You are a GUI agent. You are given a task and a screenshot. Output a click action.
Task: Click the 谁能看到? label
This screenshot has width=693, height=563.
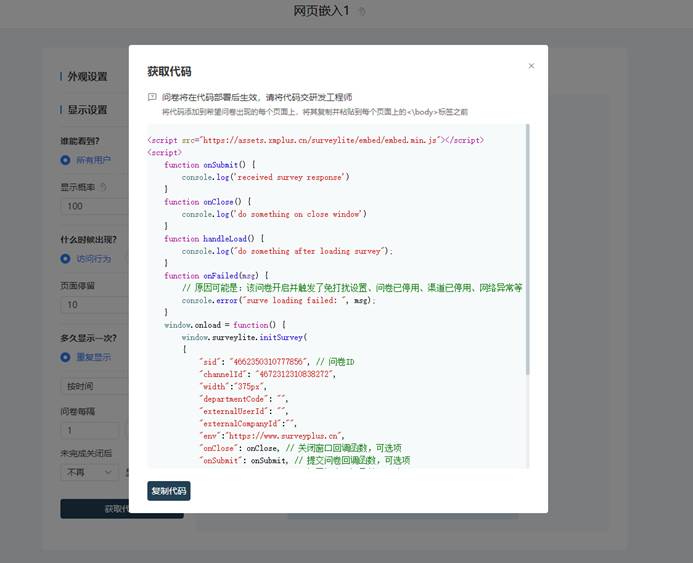point(80,141)
